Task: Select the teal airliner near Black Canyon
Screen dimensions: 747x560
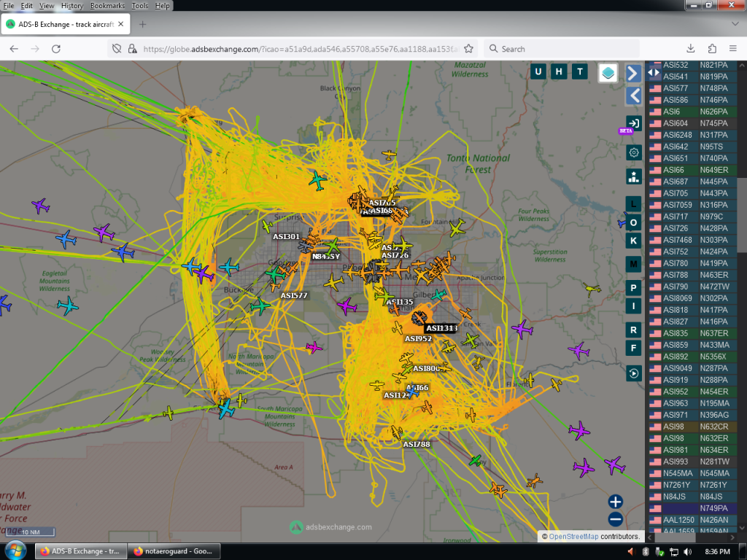Action: (318, 181)
